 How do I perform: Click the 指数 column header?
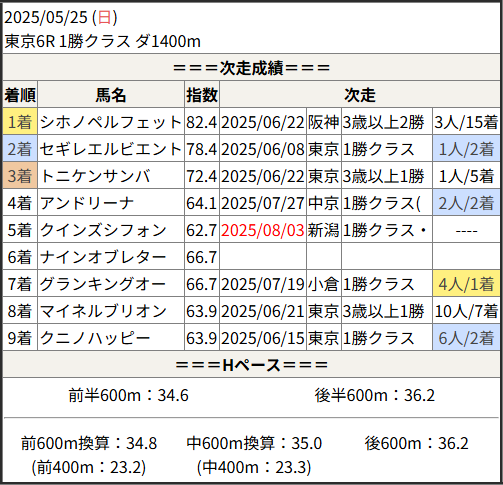click(202, 95)
